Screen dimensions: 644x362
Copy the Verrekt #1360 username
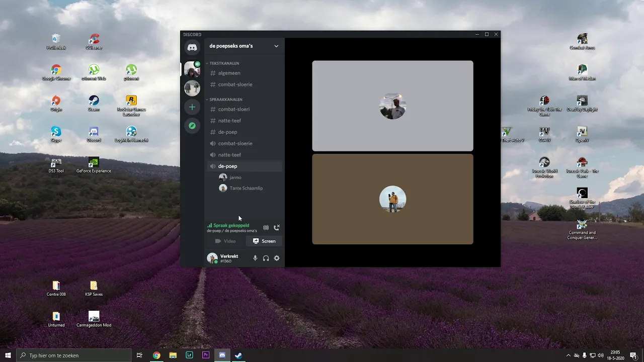[x=229, y=258]
